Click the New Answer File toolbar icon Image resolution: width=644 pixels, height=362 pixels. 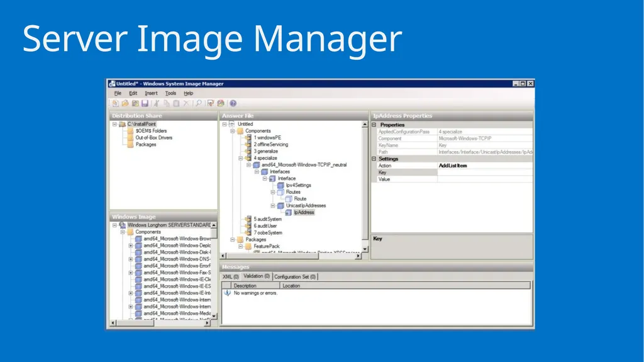(116, 103)
